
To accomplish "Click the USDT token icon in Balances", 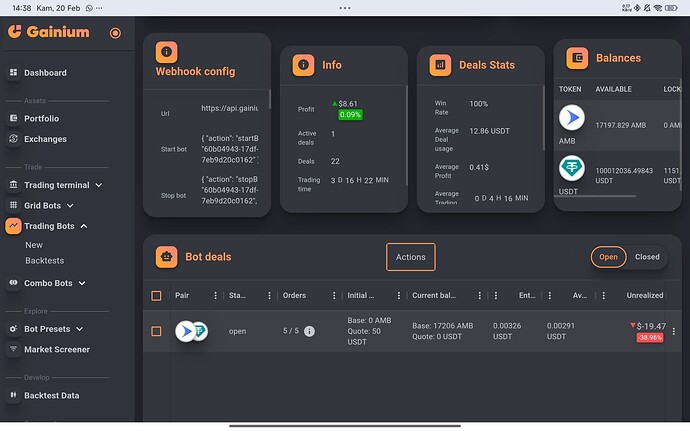I will (572, 168).
